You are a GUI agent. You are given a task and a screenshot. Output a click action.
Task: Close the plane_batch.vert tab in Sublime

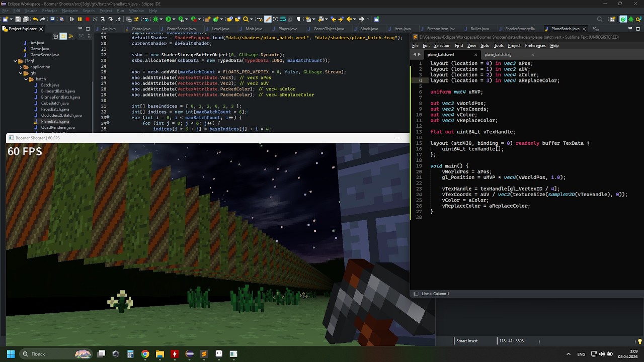click(475, 55)
